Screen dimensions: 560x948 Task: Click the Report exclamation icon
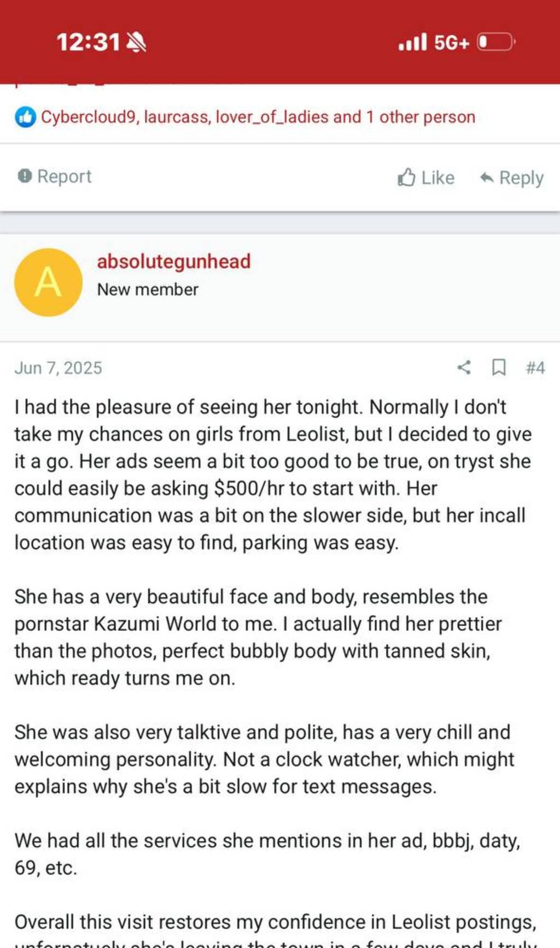tap(25, 176)
